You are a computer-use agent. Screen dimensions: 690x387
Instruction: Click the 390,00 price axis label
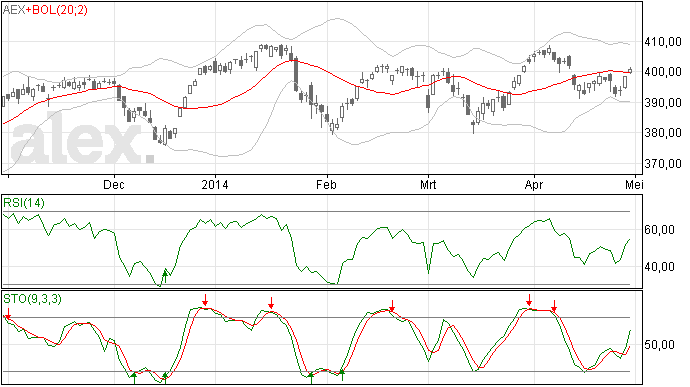pos(663,103)
